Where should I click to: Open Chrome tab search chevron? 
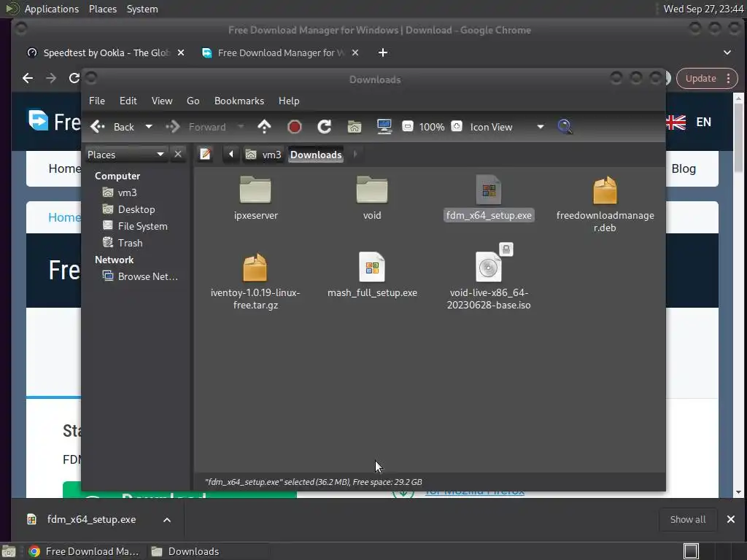coord(727,52)
